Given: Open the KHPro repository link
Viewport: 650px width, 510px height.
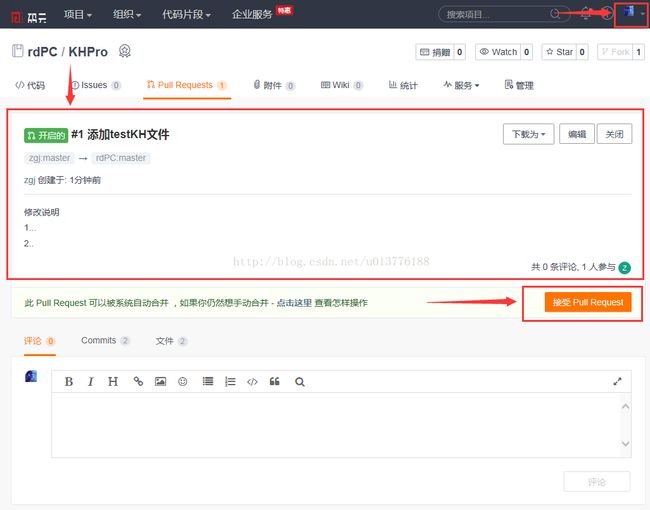Looking at the screenshot, I should click(x=88, y=52).
